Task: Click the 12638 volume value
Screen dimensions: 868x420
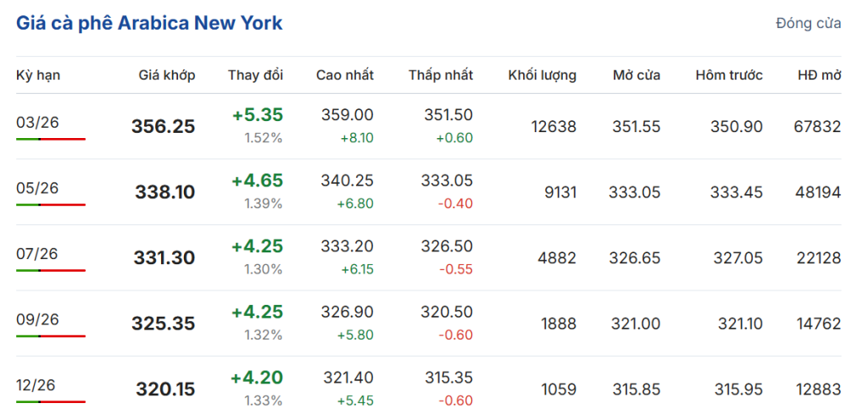Action: (x=554, y=127)
